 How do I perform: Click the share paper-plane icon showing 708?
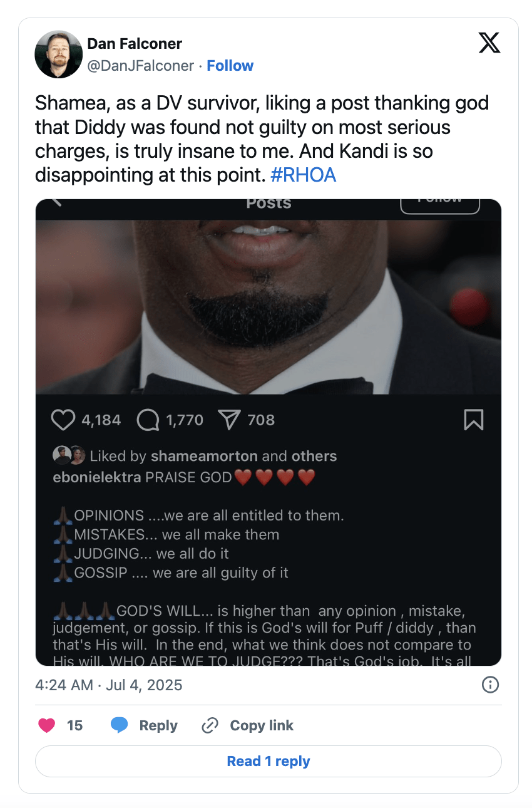click(229, 420)
